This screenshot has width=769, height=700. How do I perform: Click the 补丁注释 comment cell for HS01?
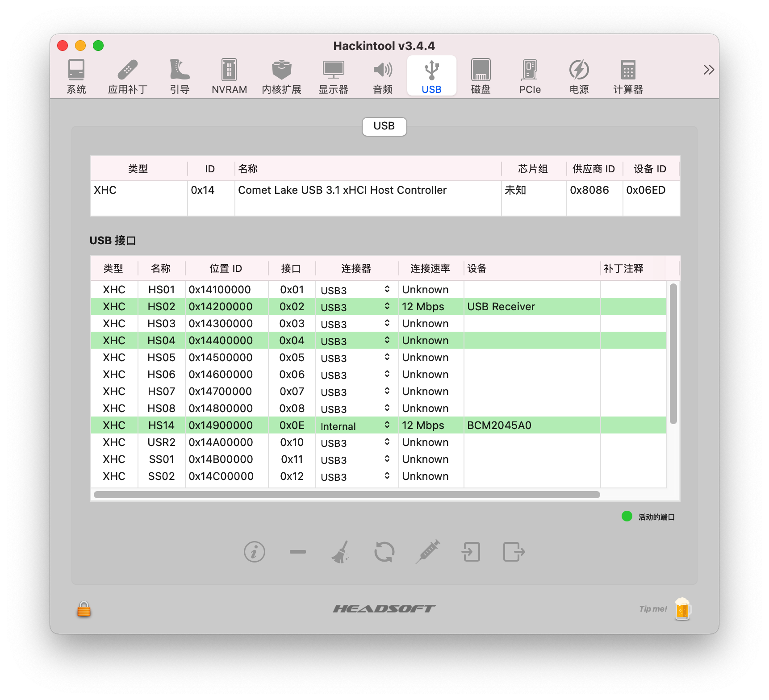click(633, 289)
